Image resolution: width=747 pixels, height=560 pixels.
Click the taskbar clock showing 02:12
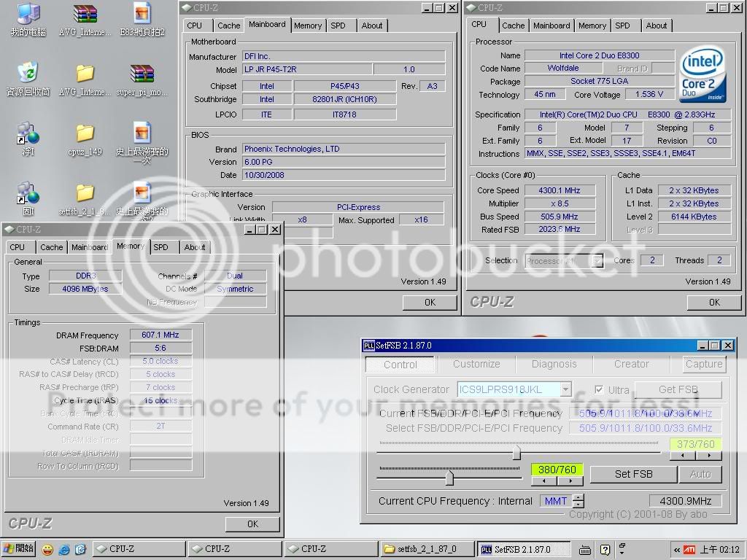pos(719,550)
